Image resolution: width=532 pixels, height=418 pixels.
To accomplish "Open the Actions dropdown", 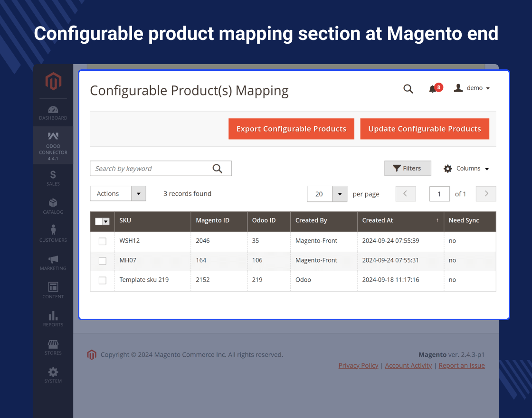I will click(118, 193).
